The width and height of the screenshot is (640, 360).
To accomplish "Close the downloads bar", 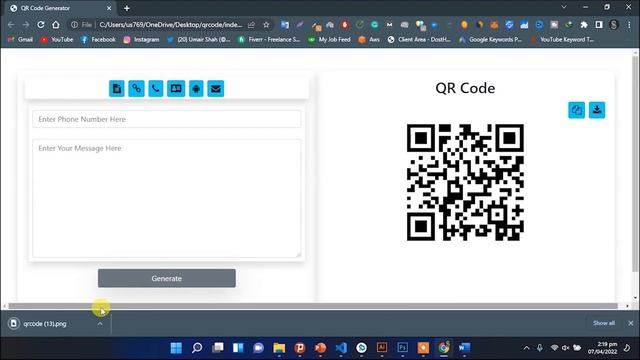I will [x=631, y=323].
